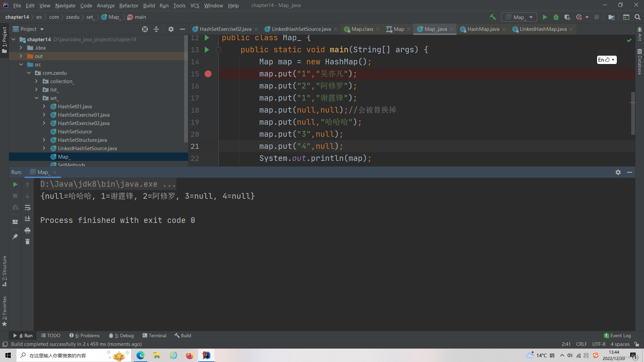
Task: Collapse all in Project panel
Action: point(156,29)
